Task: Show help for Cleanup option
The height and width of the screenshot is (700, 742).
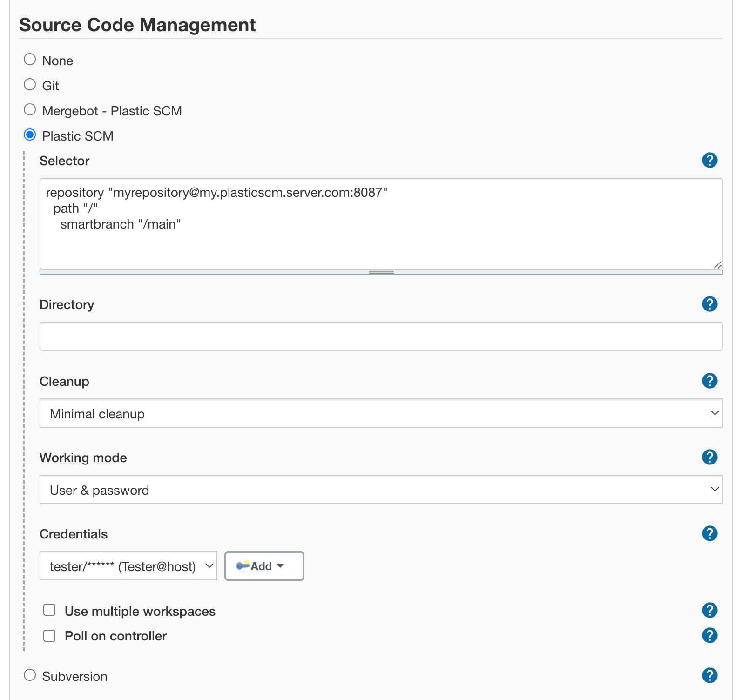Action: (709, 381)
